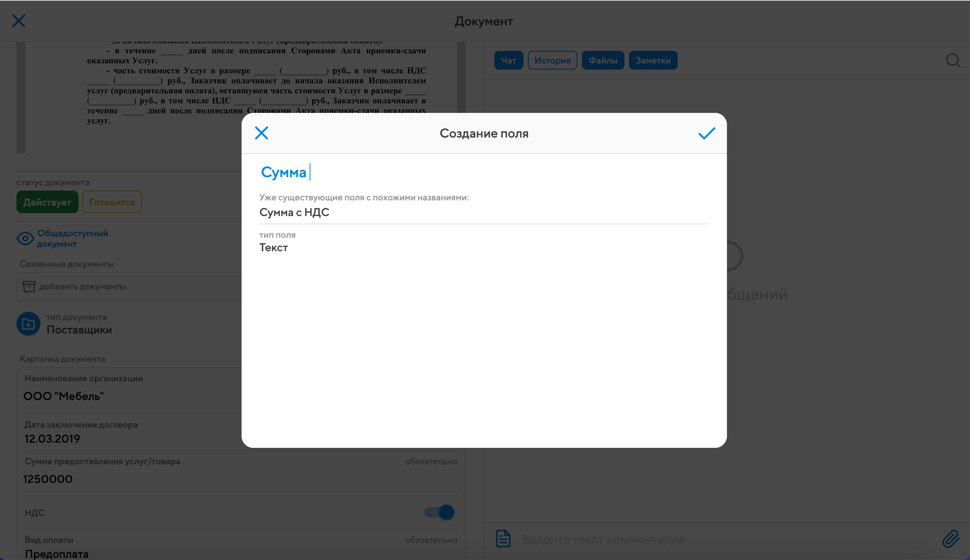
Task: Close the Создание поля dialog
Action: coord(261,133)
